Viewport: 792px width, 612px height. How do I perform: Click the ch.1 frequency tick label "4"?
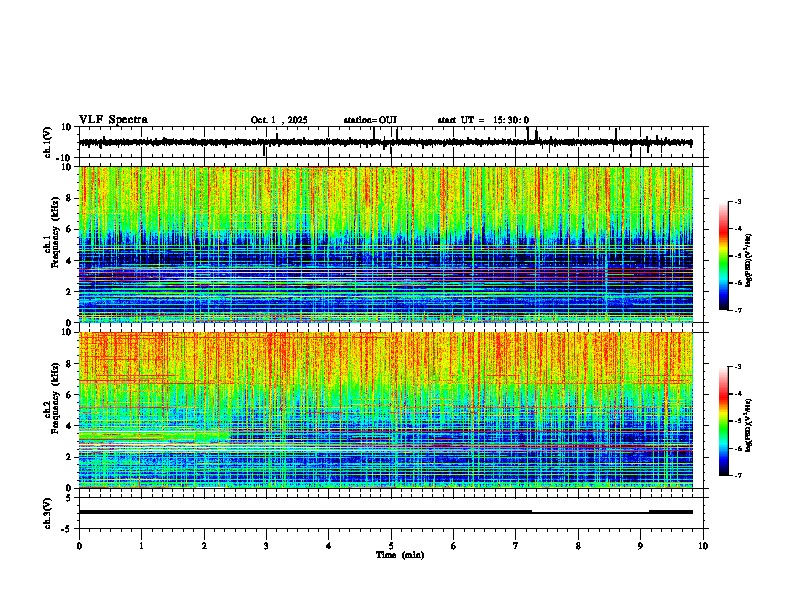coord(69,261)
